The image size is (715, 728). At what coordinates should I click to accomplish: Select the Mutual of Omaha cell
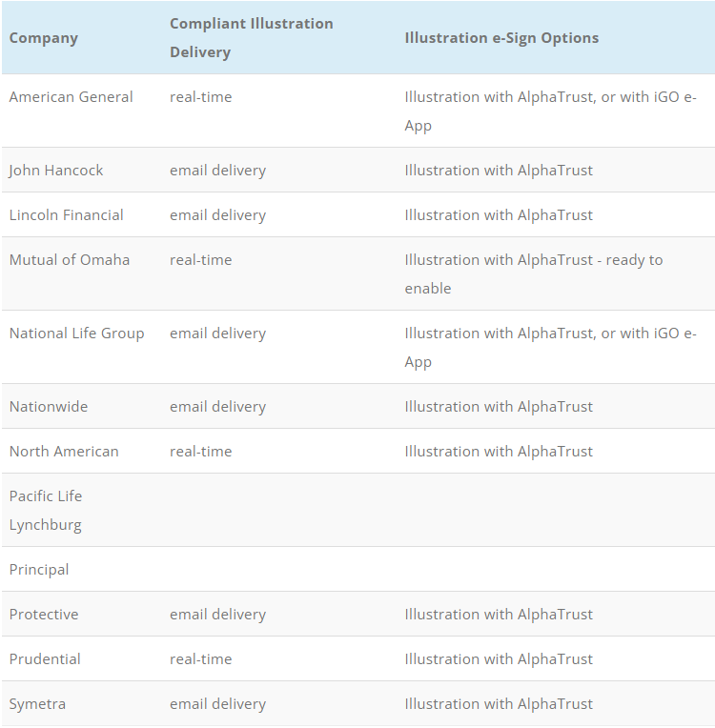click(x=70, y=260)
